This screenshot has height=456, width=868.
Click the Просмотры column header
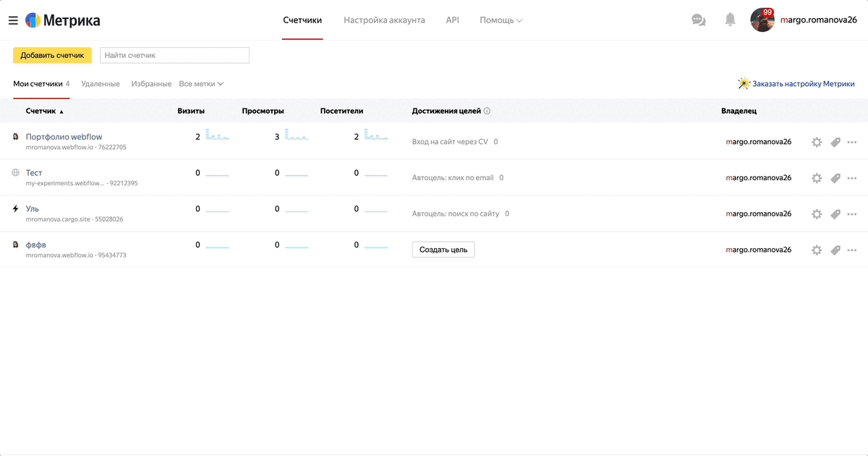tap(263, 111)
